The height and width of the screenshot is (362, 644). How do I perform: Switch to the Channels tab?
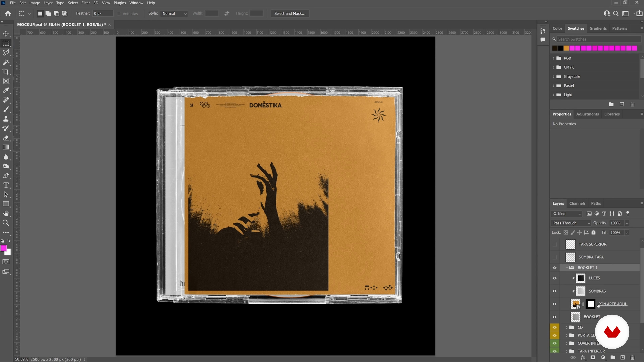577,203
